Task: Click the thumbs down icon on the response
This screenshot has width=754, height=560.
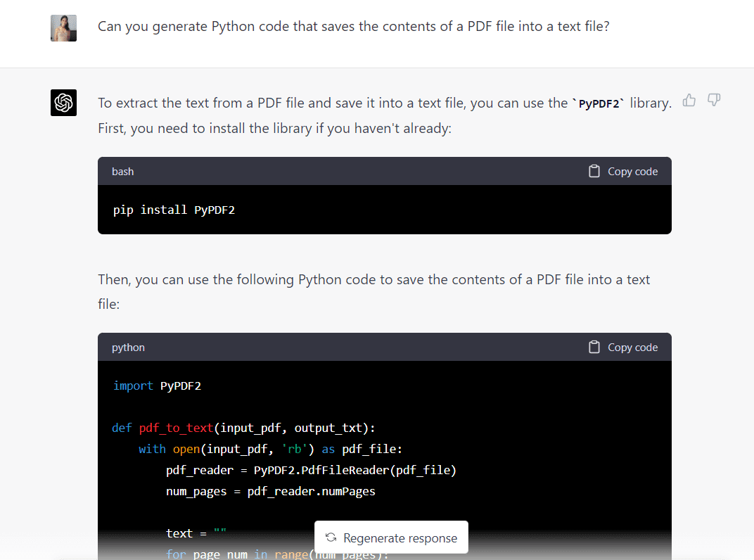Action: [714, 101]
